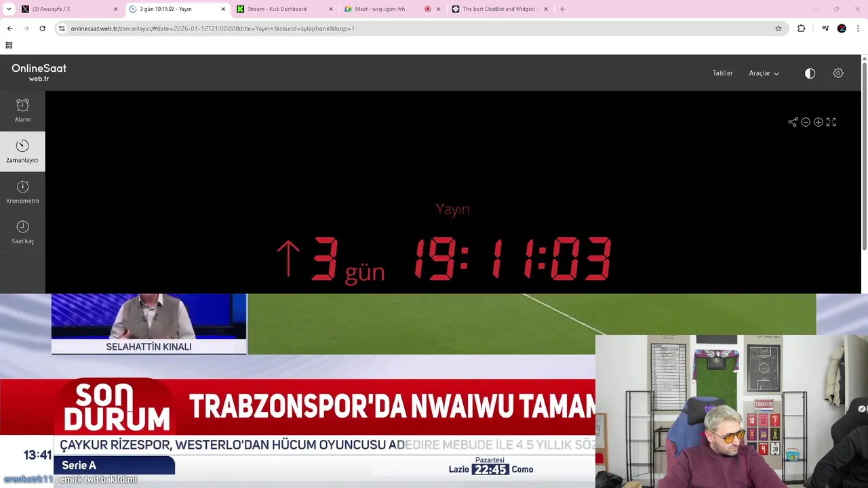
Task: Toggle the dark/light contrast mode icon
Action: [x=810, y=73]
